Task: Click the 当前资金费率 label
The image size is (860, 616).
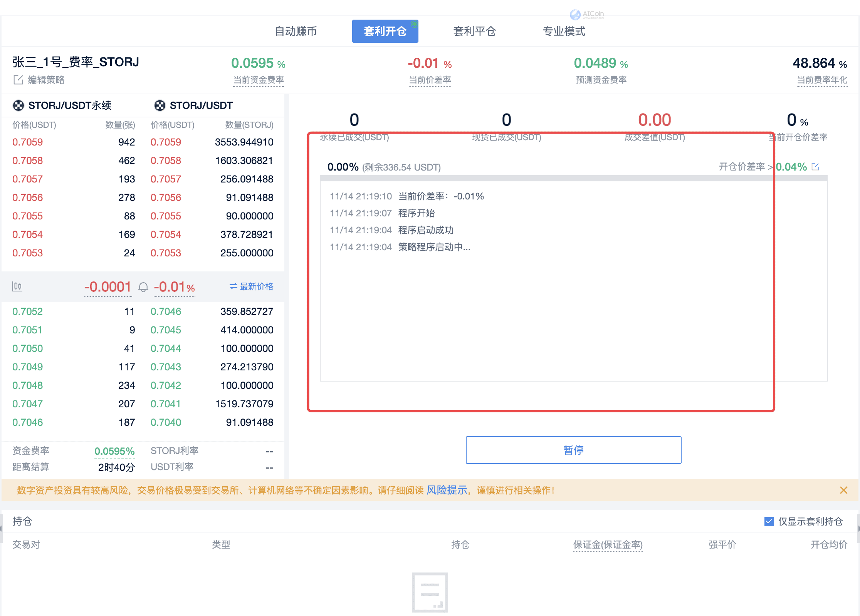Action: 259,80
